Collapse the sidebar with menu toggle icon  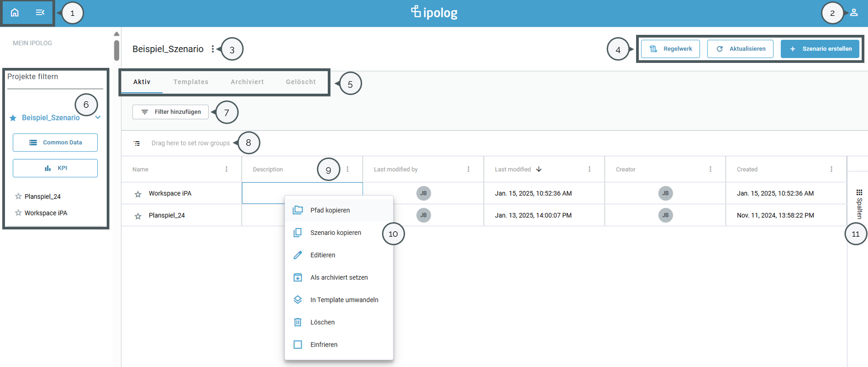[40, 12]
